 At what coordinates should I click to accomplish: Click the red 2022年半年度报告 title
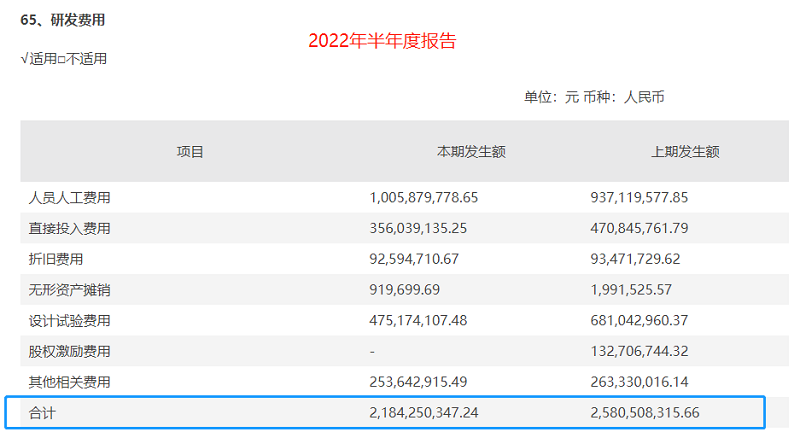point(382,41)
